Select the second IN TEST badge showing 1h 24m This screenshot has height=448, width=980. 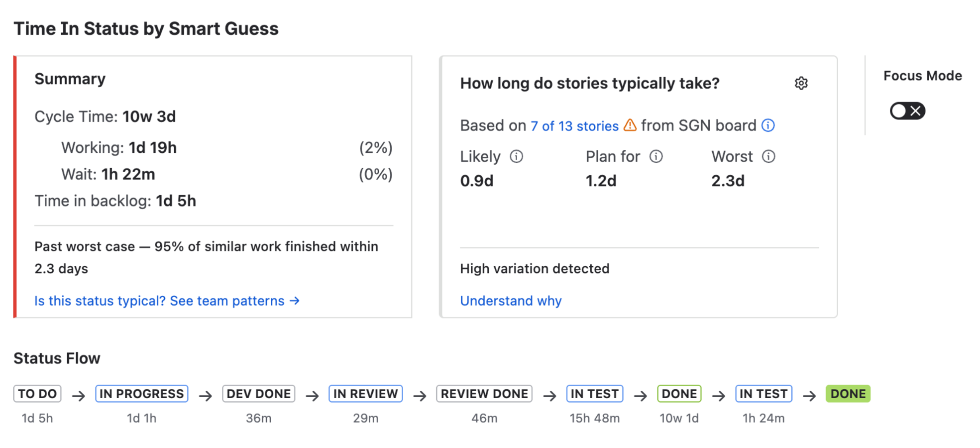(x=763, y=394)
